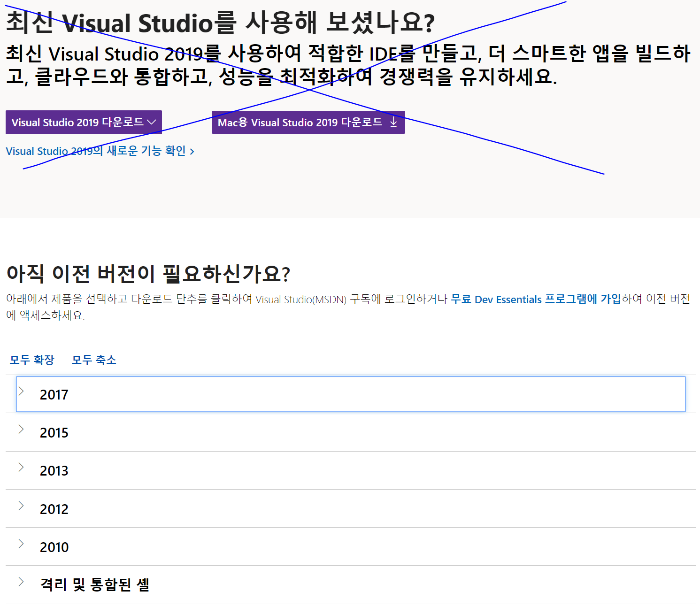The height and width of the screenshot is (607, 700).
Task: Click heading 아직 이전 버전이 필요하신가요?
Action: 148,274
